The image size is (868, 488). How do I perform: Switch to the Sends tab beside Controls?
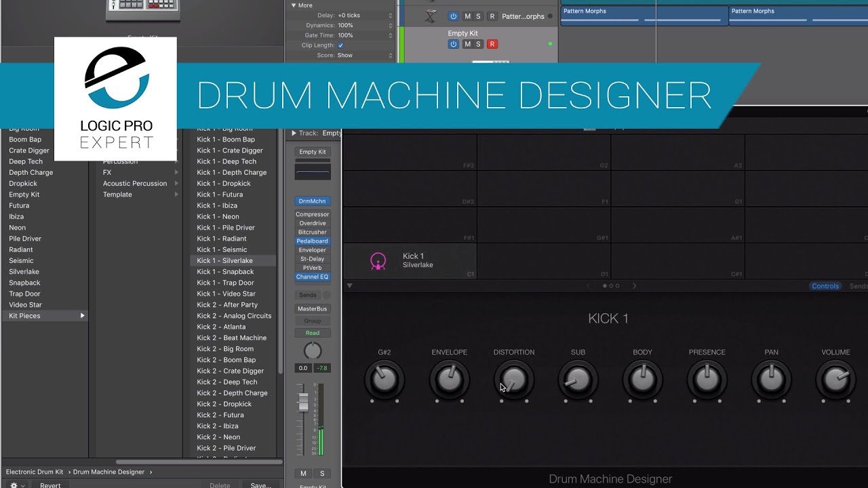858,286
